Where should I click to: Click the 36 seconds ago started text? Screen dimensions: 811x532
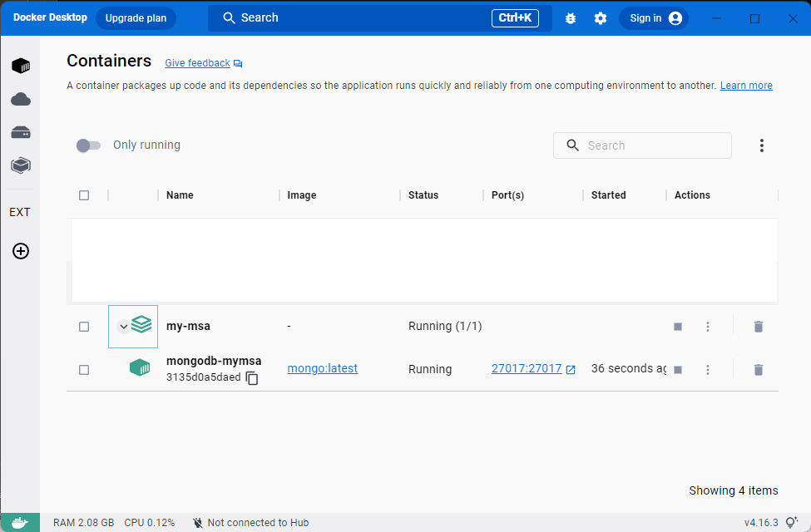pos(629,368)
